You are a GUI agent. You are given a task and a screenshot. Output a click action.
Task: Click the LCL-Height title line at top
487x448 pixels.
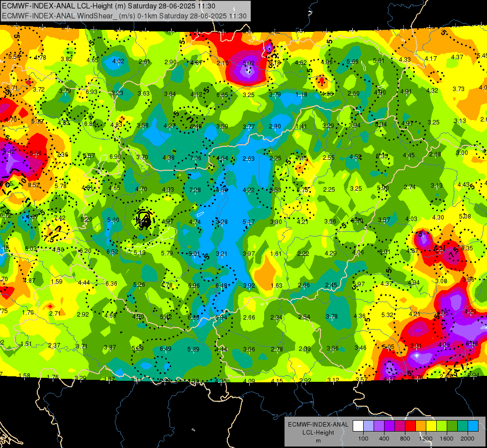coord(109,6)
